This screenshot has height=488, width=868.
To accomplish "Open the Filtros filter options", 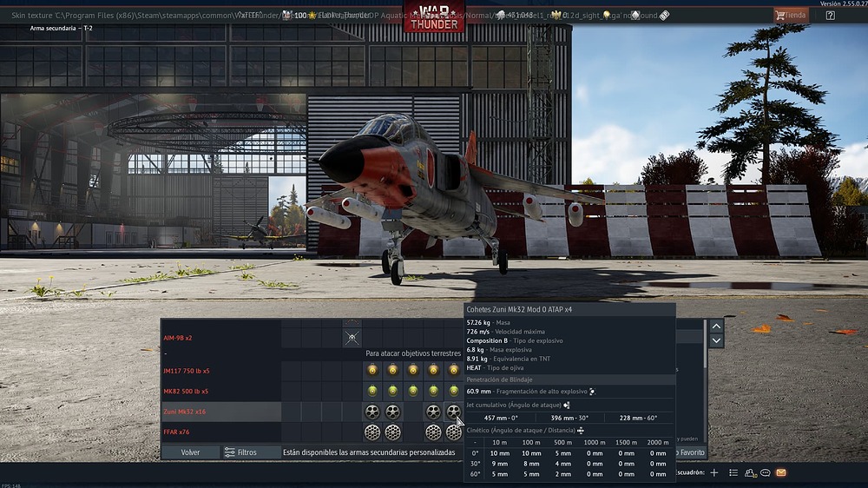I will (x=241, y=452).
